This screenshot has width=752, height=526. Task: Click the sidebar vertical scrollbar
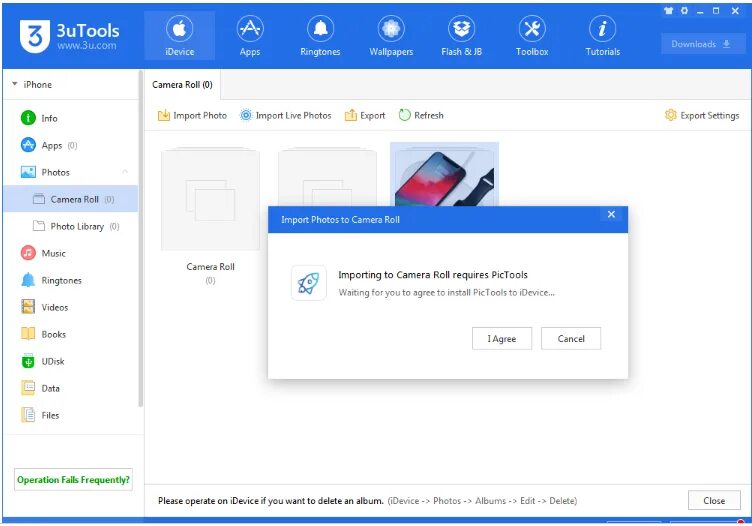(x=141, y=239)
